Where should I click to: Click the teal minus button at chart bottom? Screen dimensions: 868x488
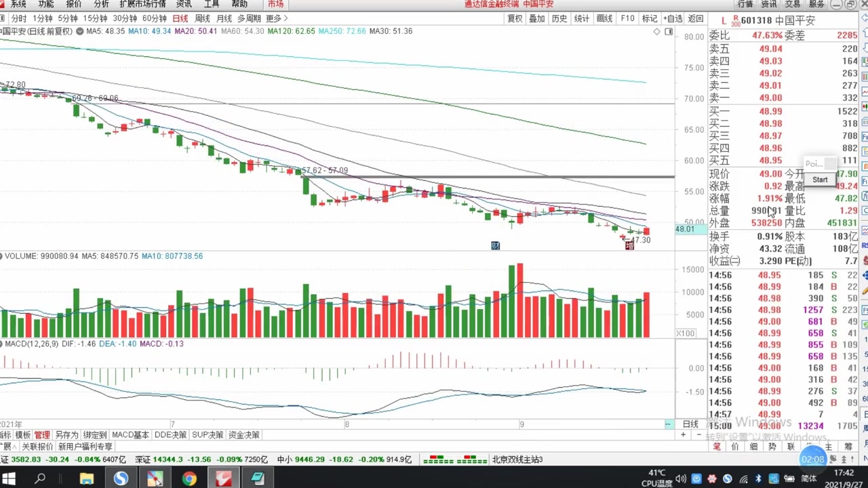(668, 424)
